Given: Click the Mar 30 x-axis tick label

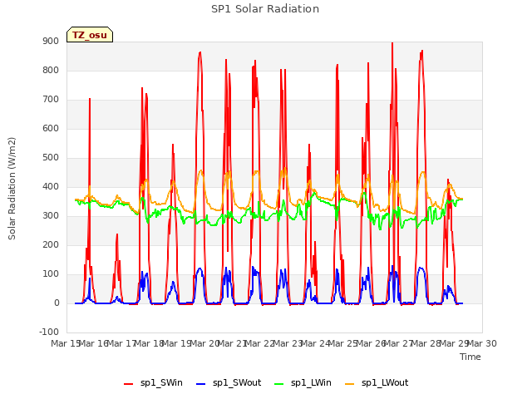Looking at the screenshot, I should pos(482,343).
